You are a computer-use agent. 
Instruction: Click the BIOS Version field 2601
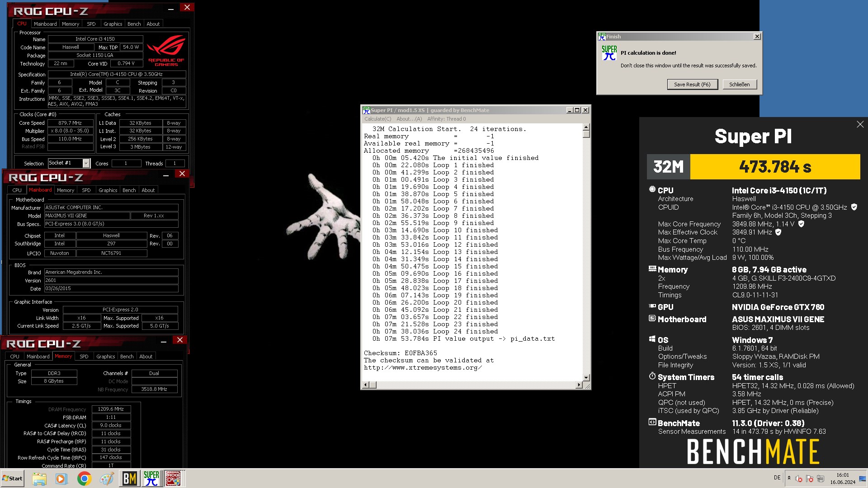click(111, 281)
